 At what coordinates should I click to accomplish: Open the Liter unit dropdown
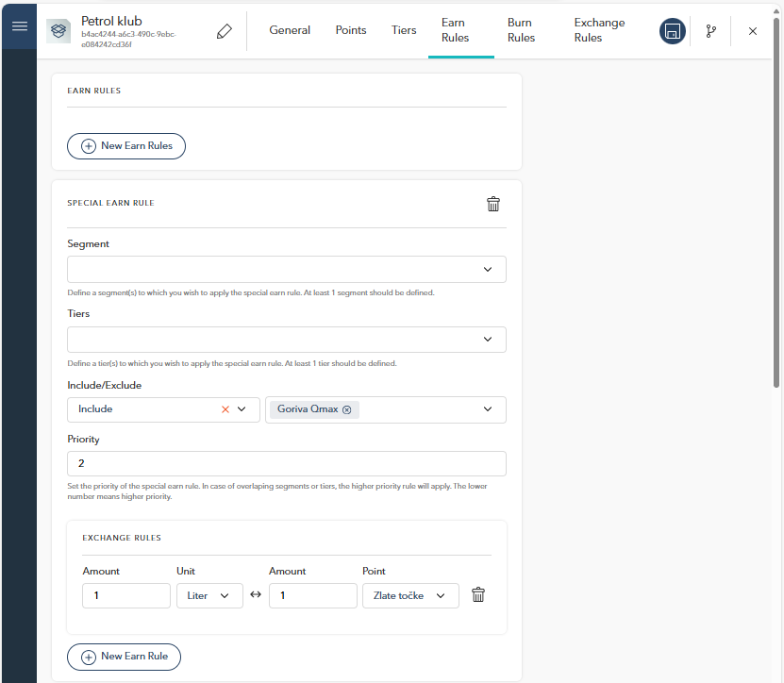point(209,595)
